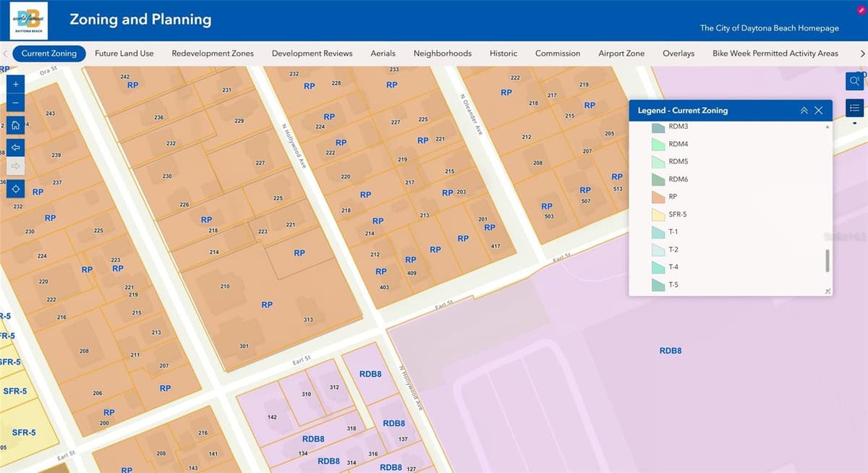This screenshot has height=473, width=868.
Task: Find my location crosshair icon
Action: click(x=16, y=189)
